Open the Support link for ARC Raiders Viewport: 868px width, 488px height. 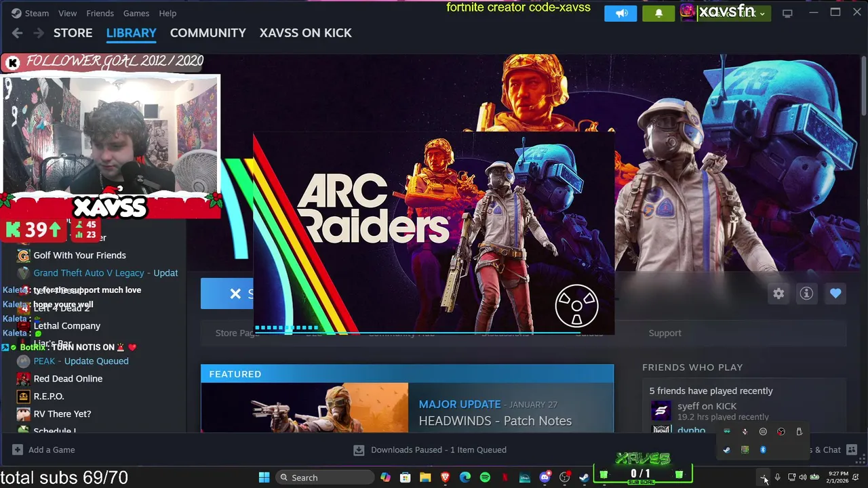point(665,333)
